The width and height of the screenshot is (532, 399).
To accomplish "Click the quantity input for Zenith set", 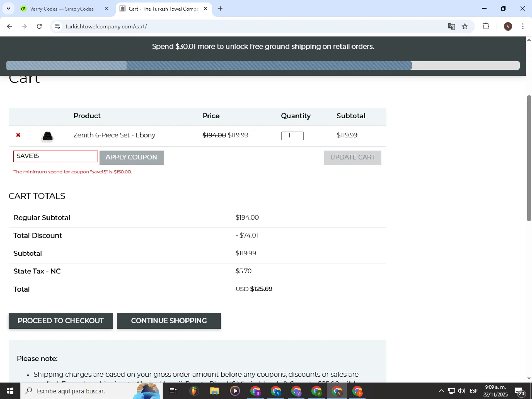I will tap(292, 135).
